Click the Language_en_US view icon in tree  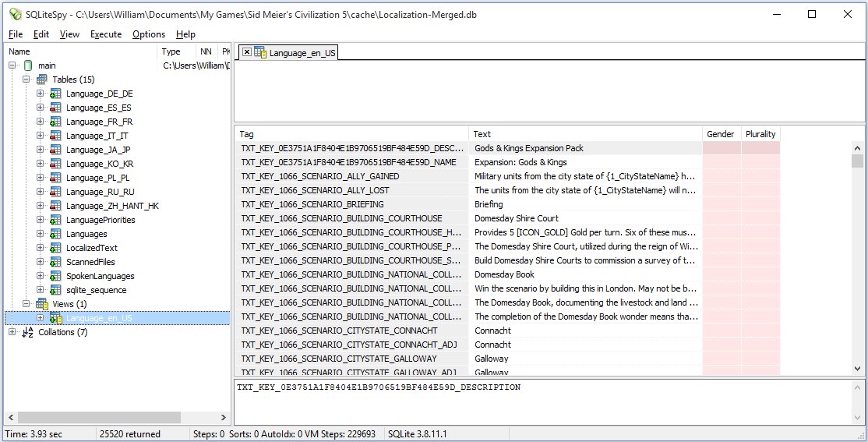point(55,318)
